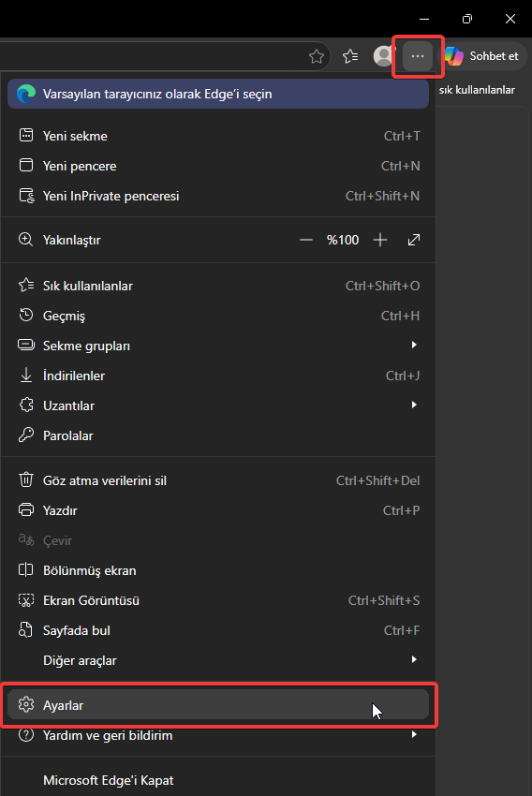Select Yeni sekme menu entry
This screenshot has width=532, height=796.
coord(218,136)
